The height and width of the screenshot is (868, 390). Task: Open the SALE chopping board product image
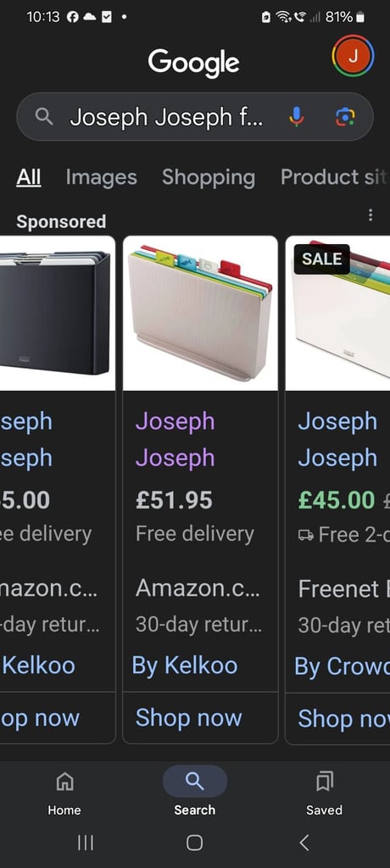338,314
